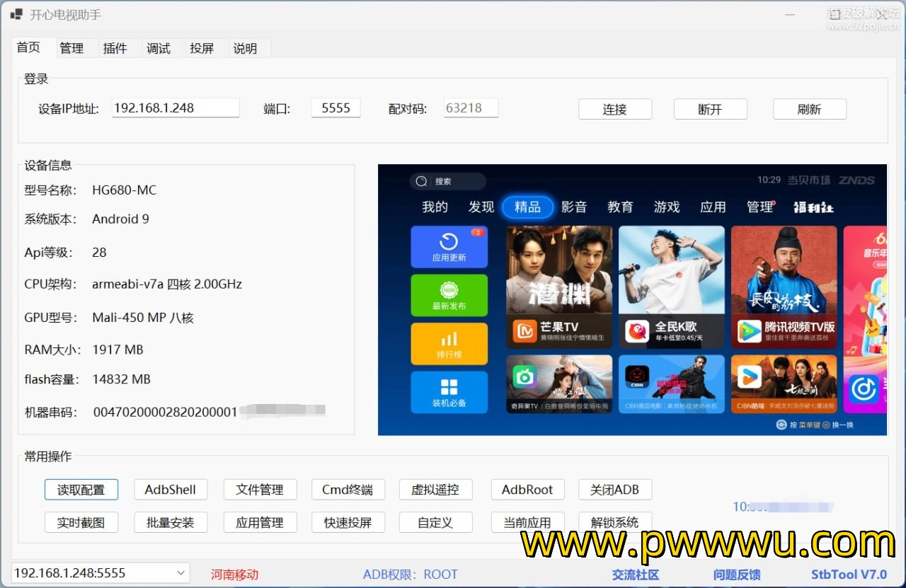Launch the Cmd终端 button
Screen dimensions: 906x588
tap(348, 490)
